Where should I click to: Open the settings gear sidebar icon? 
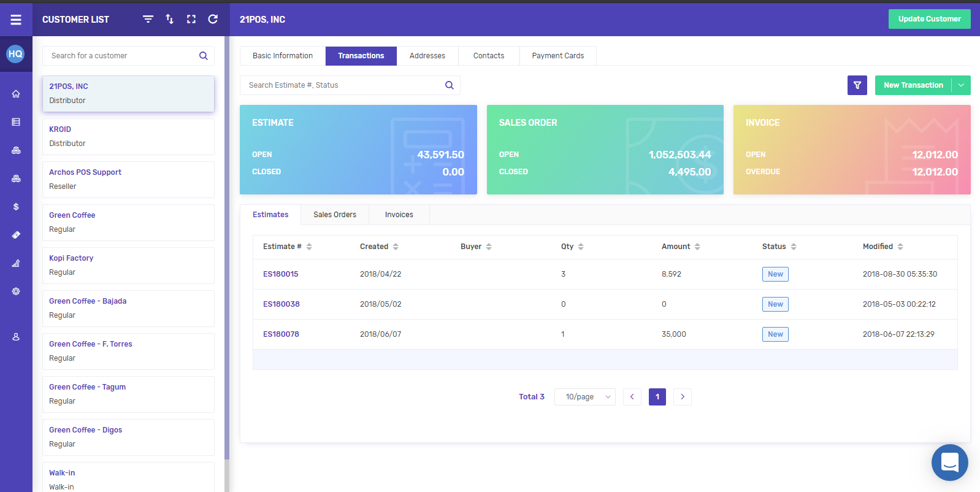coord(16,291)
